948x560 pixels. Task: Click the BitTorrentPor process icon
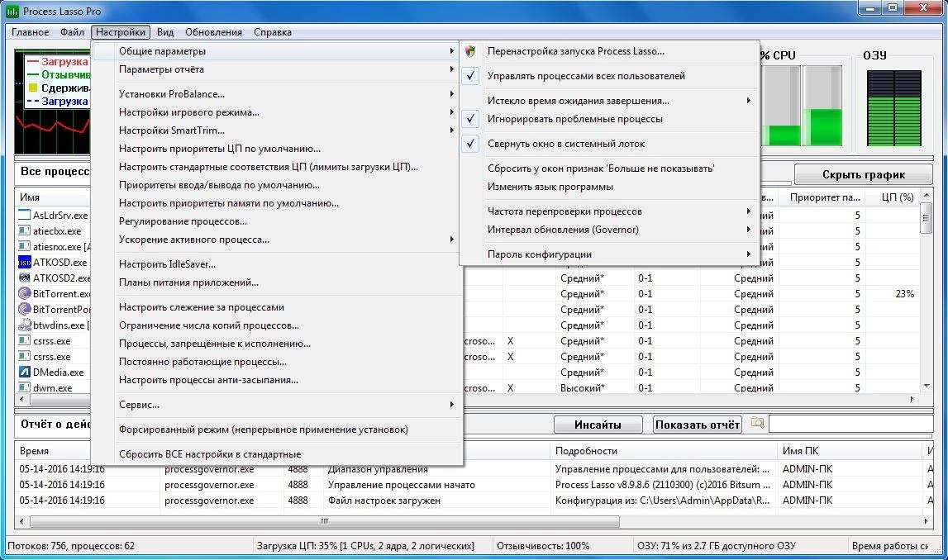point(24,309)
